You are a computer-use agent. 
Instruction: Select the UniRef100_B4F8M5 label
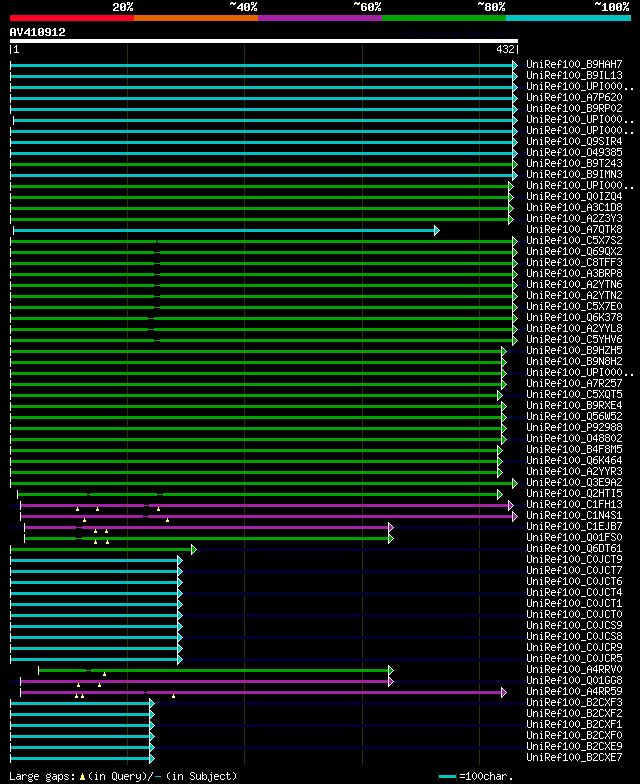[x=574, y=450]
